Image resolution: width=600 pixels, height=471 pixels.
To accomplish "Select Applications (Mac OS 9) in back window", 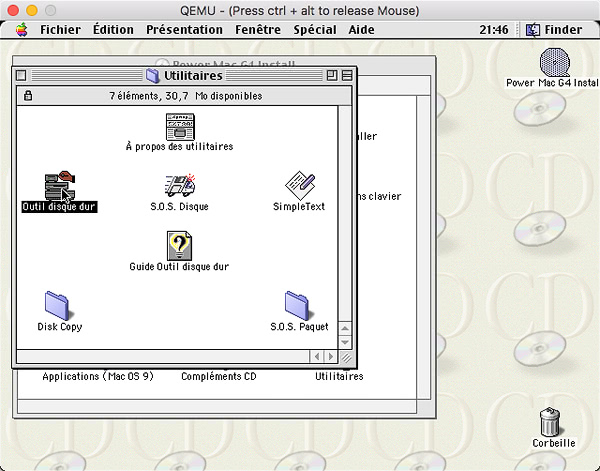I will 98,376.
